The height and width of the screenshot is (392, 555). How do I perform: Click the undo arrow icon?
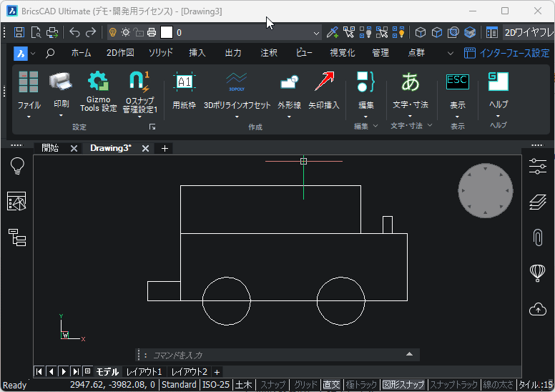(75, 32)
